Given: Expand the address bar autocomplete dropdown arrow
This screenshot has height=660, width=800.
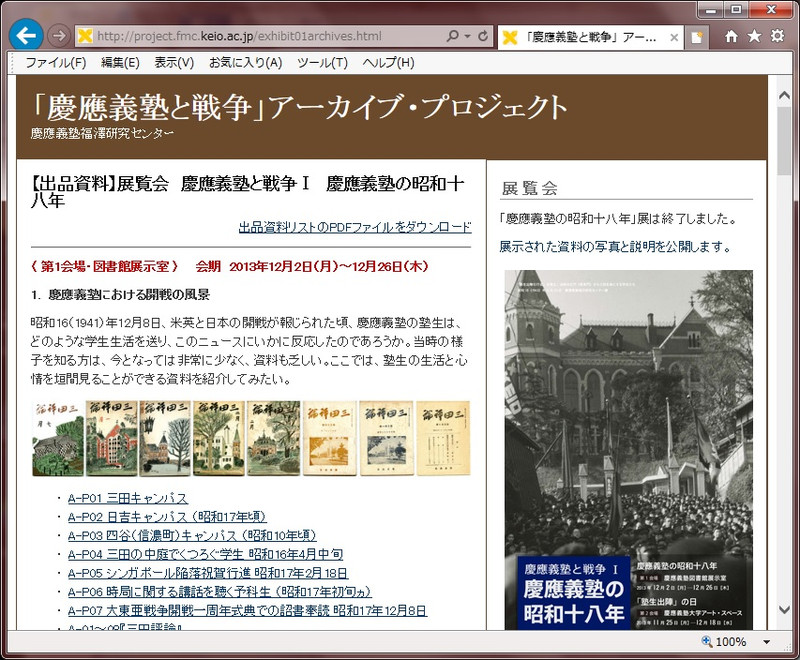Looking at the screenshot, I should tap(467, 36).
